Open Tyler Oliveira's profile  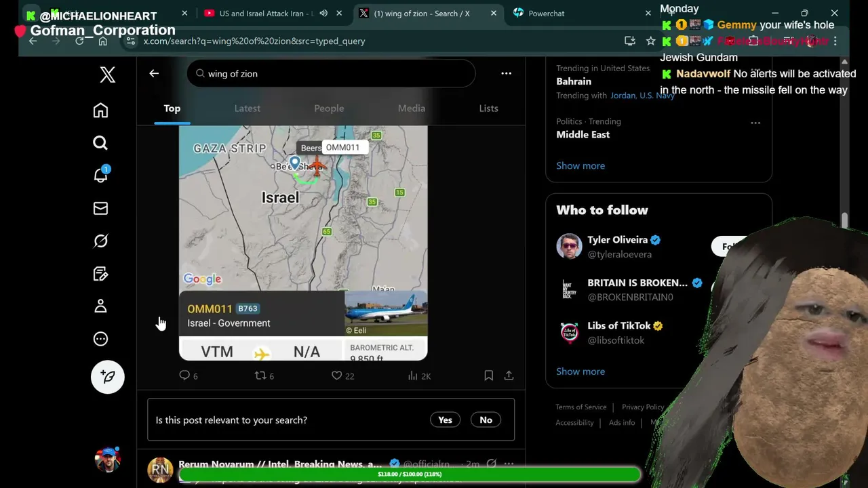pos(617,240)
